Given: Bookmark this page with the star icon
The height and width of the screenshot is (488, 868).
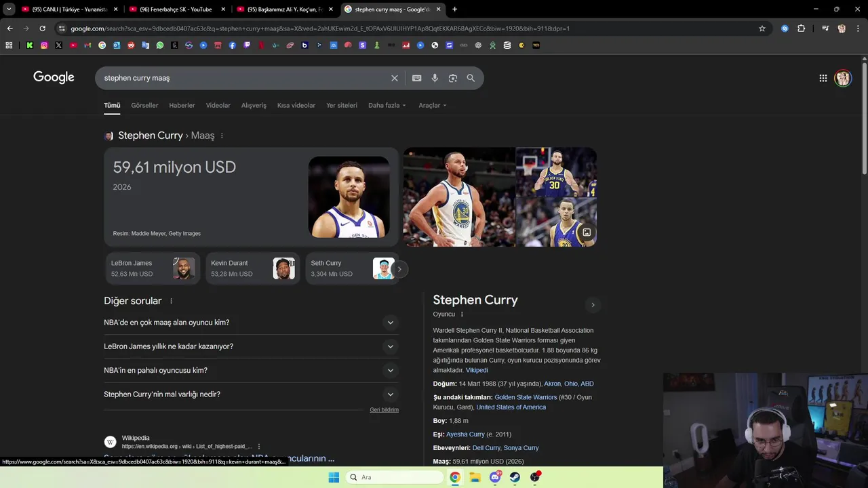Looking at the screenshot, I should (x=762, y=28).
